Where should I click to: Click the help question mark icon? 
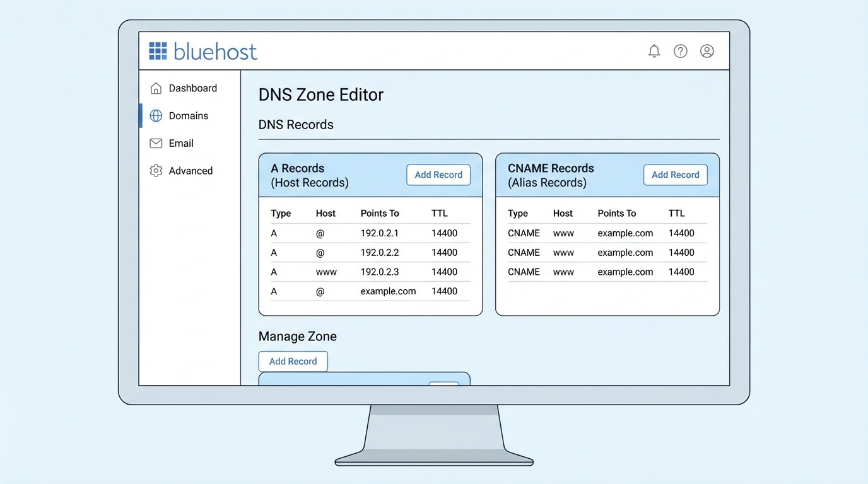click(x=681, y=51)
